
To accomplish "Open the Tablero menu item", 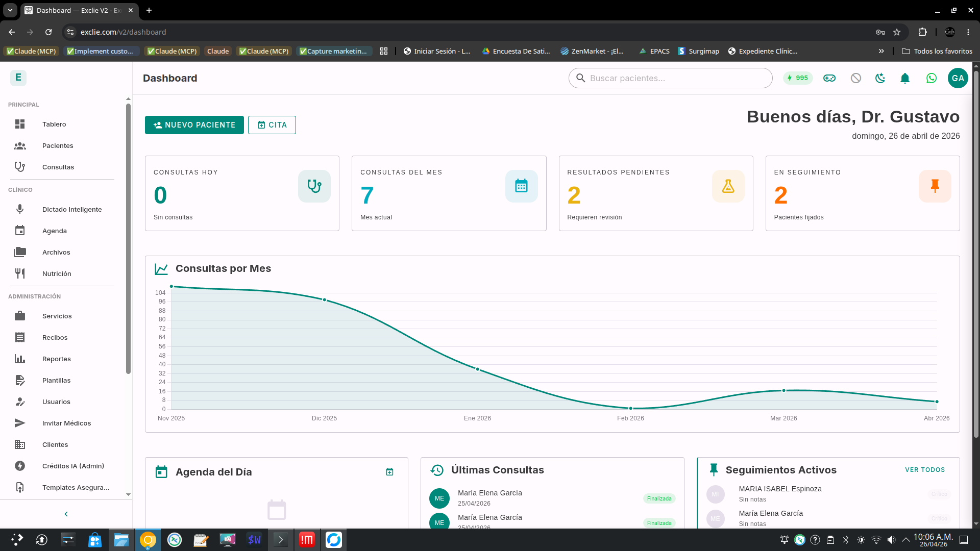I will (x=54, y=124).
